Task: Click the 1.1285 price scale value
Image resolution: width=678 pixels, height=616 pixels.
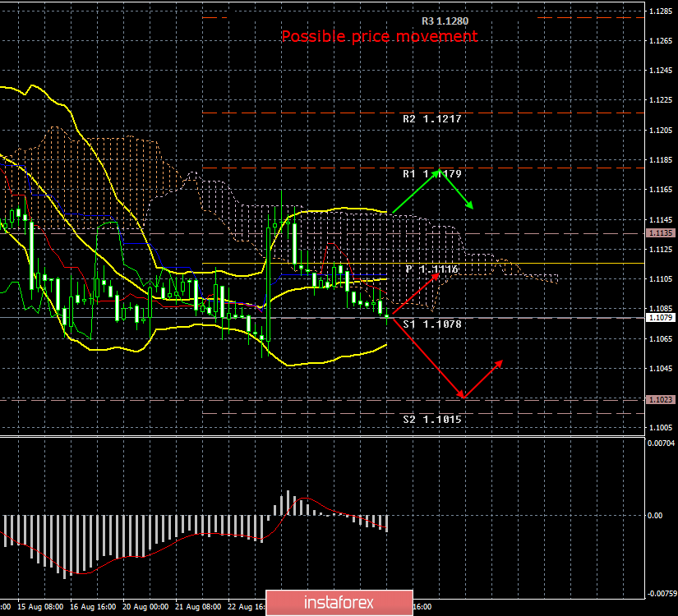Action: pyautogui.click(x=661, y=11)
